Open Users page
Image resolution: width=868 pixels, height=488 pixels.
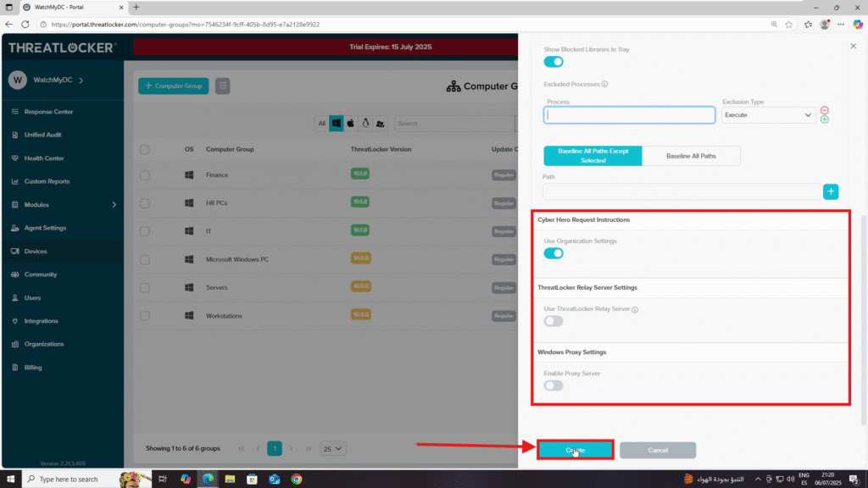[32, 297]
